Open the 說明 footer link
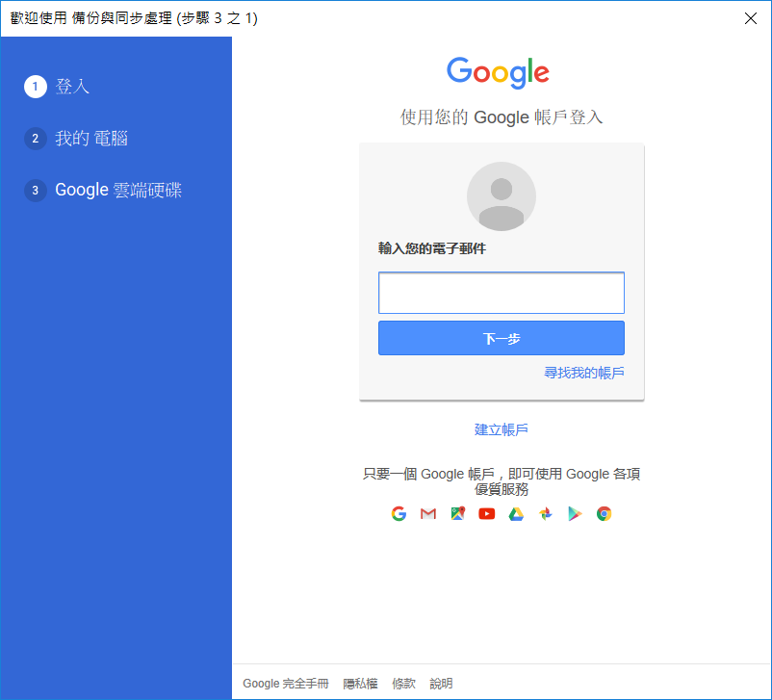 pos(441,684)
